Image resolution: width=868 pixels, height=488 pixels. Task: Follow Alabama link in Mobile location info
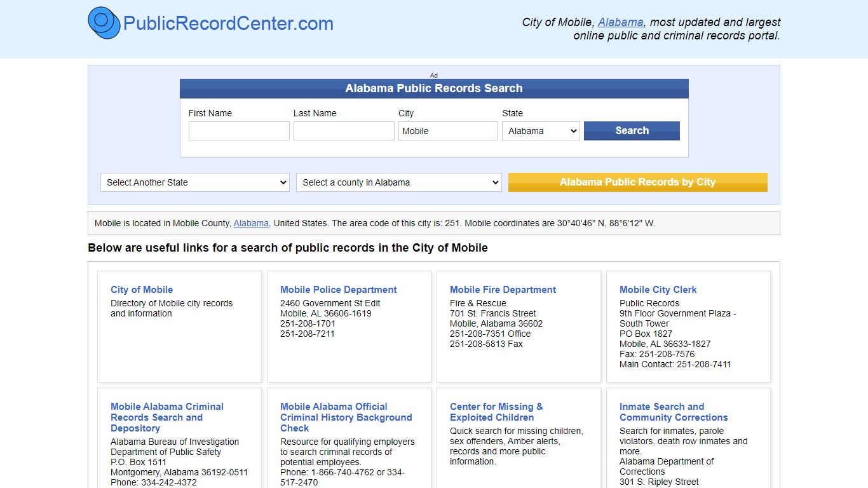(x=251, y=223)
